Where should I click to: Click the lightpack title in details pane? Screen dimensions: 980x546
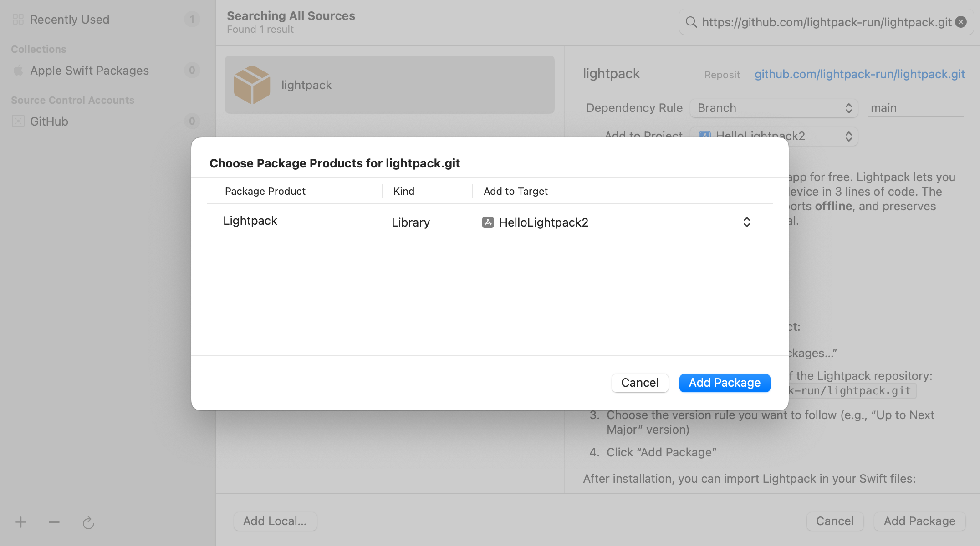[x=611, y=74]
